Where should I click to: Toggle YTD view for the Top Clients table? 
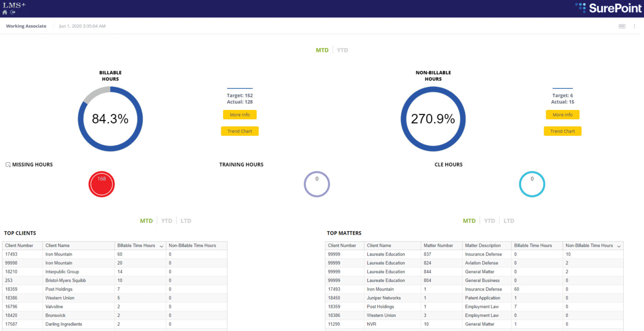point(167,220)
